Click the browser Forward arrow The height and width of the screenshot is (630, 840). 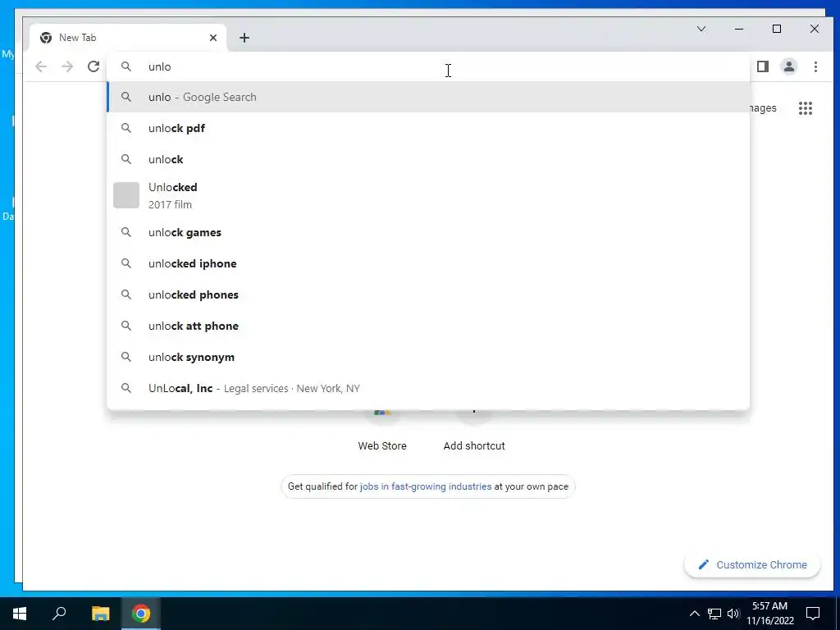click(x=67, y=66)
